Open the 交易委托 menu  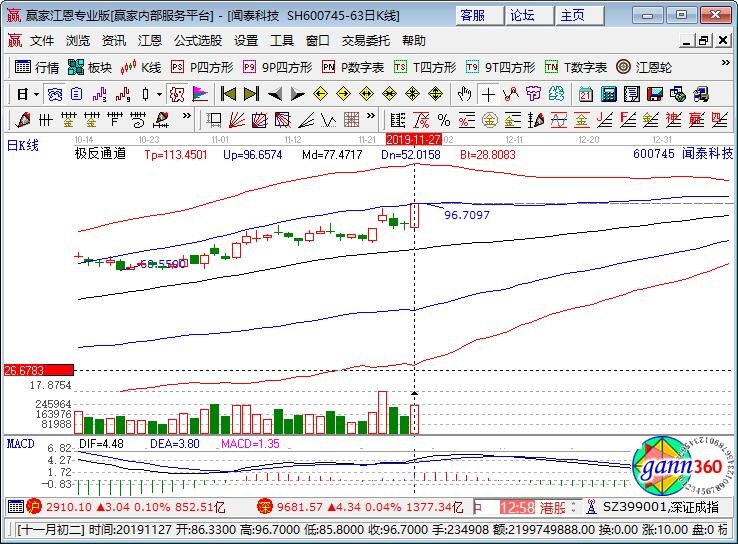(366, 41)
